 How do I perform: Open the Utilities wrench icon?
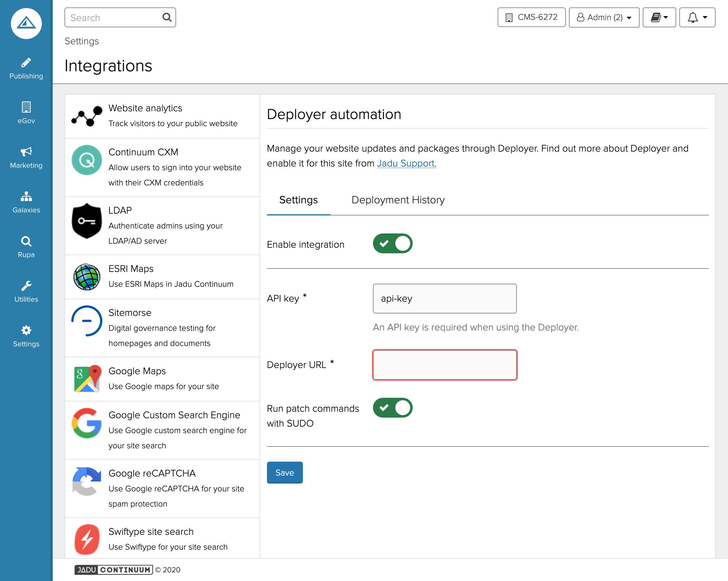(26, 286)
